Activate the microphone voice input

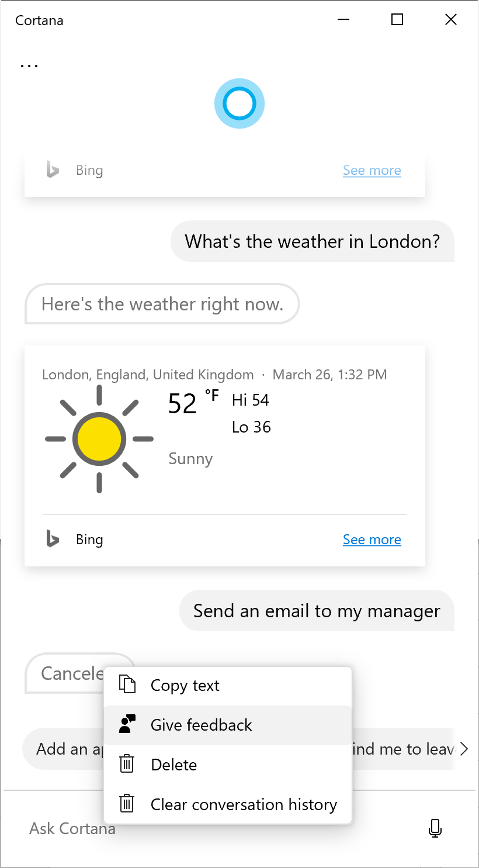(435, 828)
